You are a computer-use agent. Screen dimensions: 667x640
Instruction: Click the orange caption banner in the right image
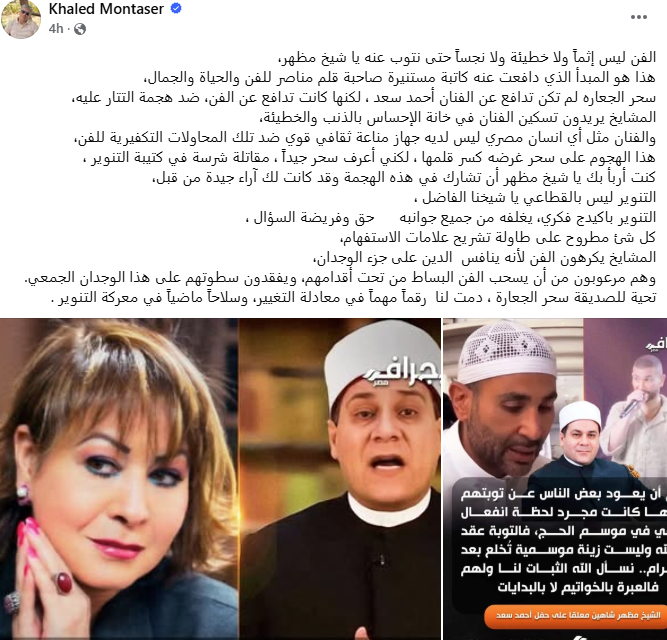coord(574,616)
